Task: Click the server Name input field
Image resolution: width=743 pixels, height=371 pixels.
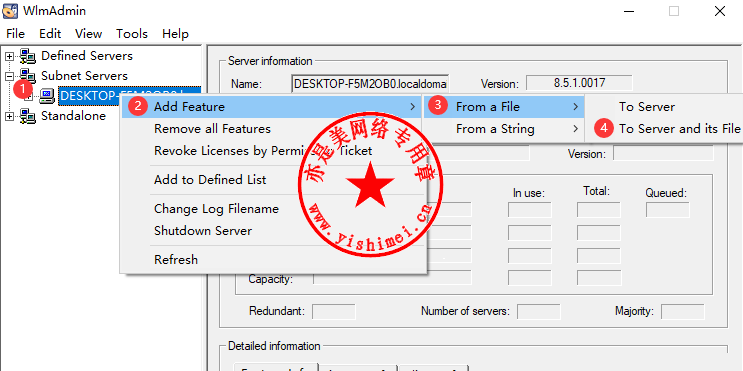Action: [370, 84]
